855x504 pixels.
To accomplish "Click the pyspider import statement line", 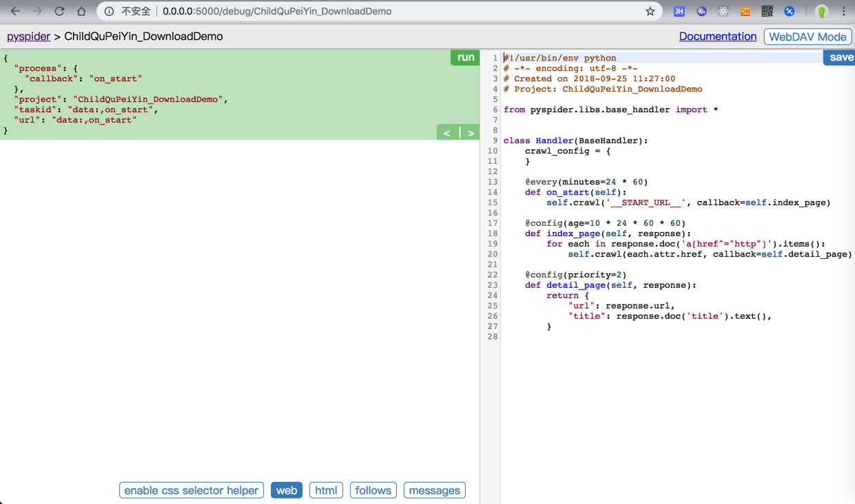I will (610, 109).
